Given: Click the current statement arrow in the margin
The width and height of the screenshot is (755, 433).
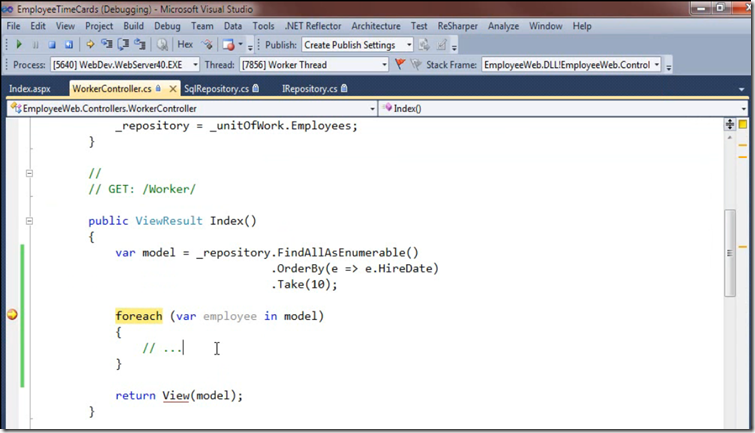Looking at the screenshot, I should coord(12,315).
